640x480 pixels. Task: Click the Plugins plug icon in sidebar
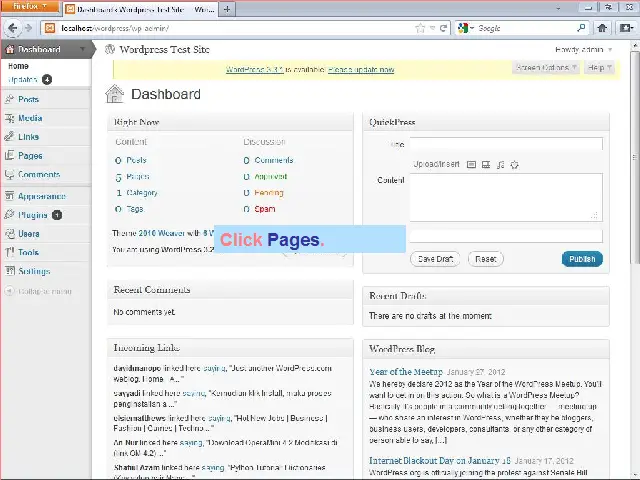point(9,215)
